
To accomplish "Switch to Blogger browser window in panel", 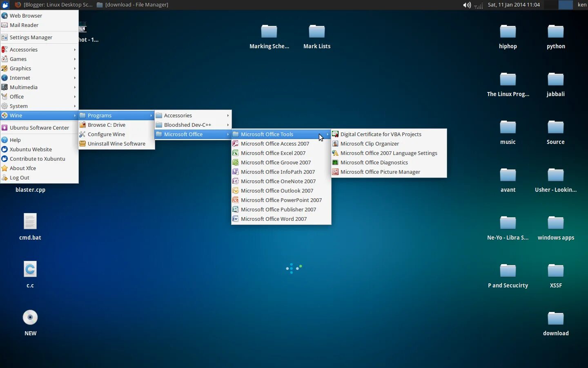I will click(x=53, y=5).
